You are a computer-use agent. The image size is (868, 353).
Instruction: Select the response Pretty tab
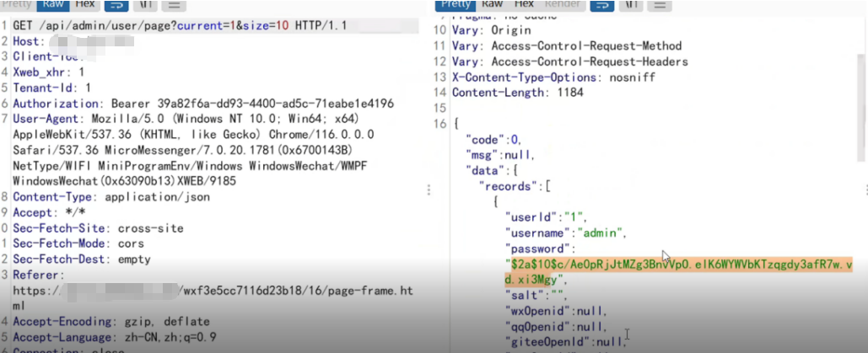point(456,5)
